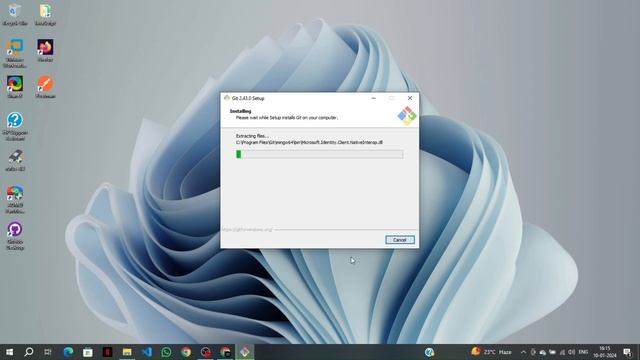Switch ENG input language
Image resolution: width=640 pixels, height=360 pixels.
(583, 352)
